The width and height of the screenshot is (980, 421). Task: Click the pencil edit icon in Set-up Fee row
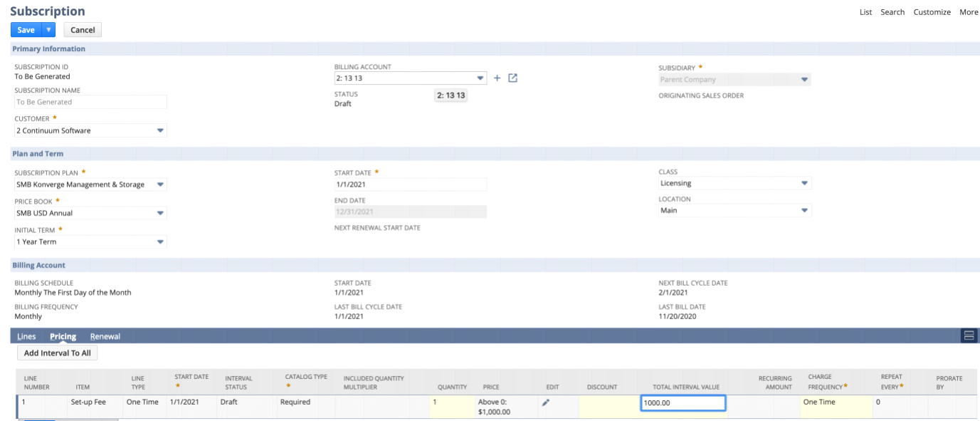coord(546,402)
